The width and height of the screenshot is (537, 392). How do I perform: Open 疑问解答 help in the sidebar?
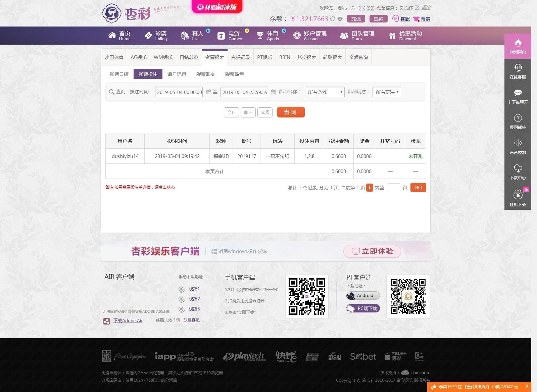[518, 122]
